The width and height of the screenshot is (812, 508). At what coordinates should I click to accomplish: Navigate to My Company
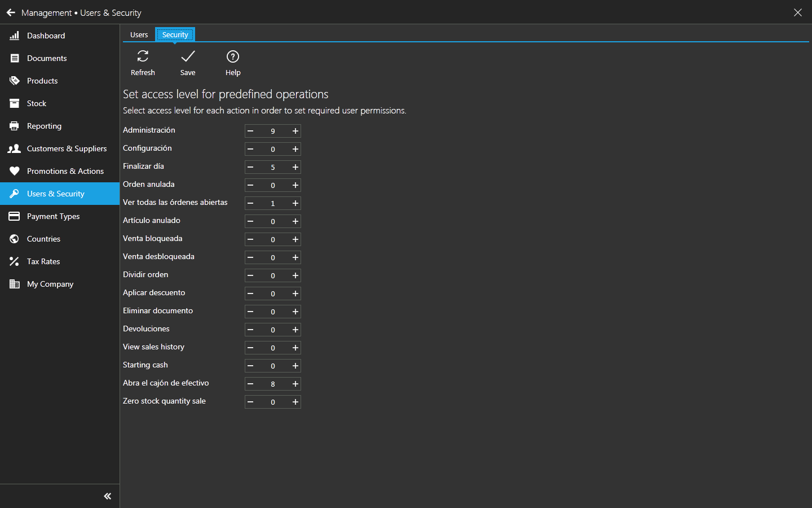[x=50, y=284]
